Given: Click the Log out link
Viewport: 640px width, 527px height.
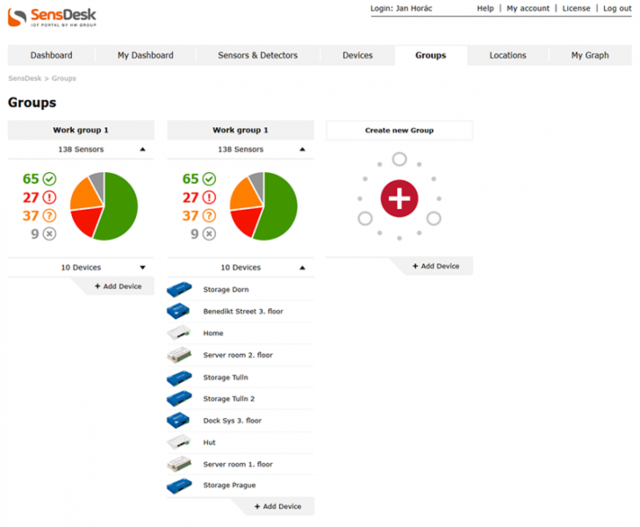Looking at the screenshot, I should [x=616, y=8].
